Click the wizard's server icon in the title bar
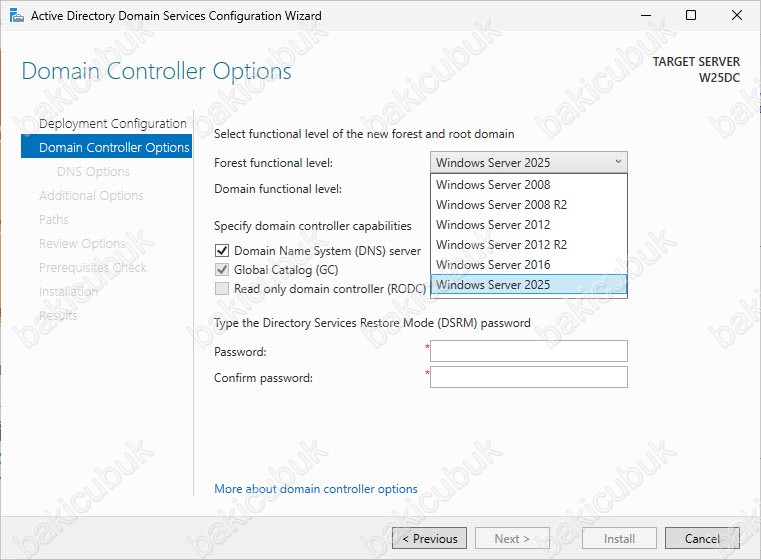 click(17, 16)
